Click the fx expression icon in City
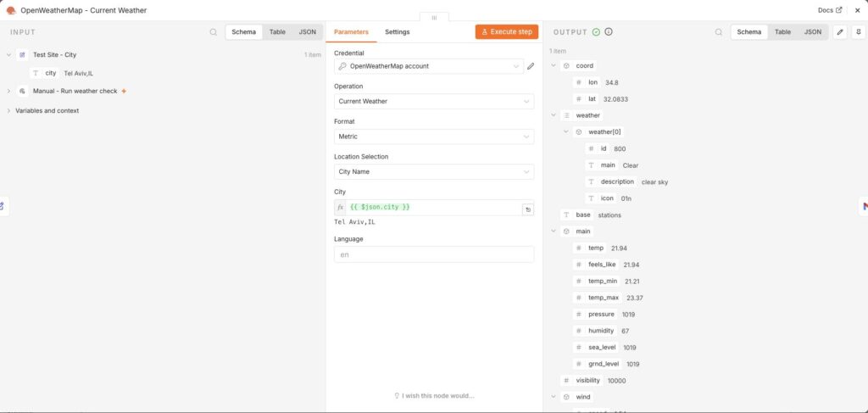The image size is (868, 413). (341, 208)
